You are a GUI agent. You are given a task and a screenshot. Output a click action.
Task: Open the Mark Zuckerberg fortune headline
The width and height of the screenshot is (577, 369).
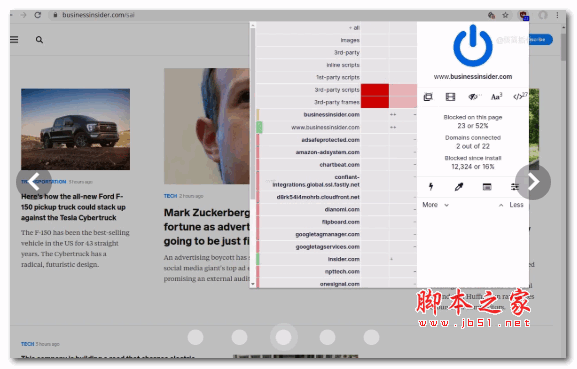coord(206,227)
